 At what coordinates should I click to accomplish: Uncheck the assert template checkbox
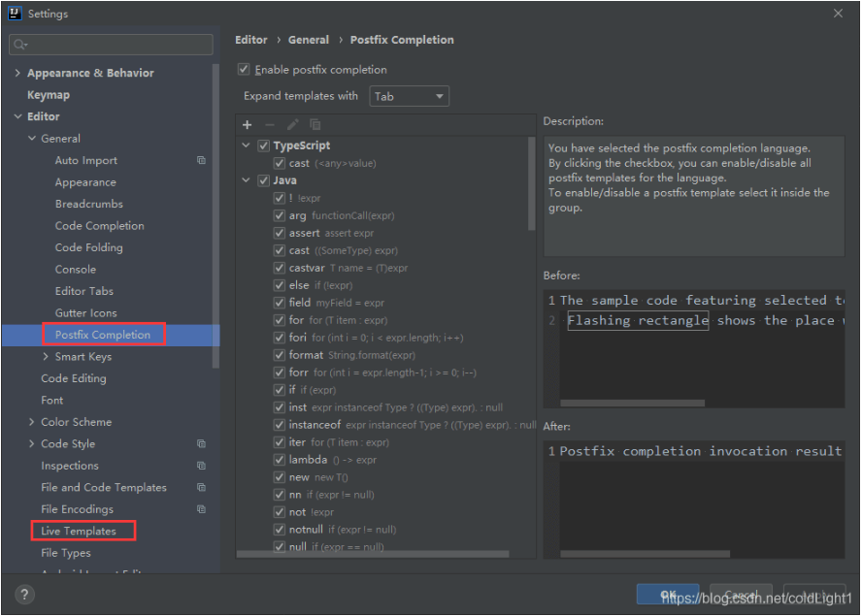pos(280,233)
